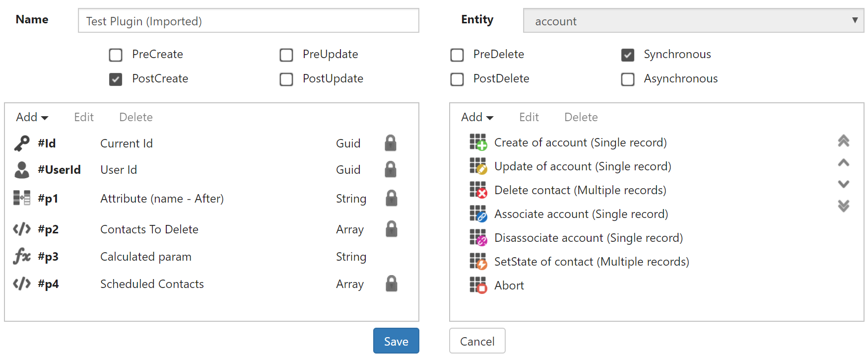Expand the Add dropdown in steps panel

coord(477,117)
